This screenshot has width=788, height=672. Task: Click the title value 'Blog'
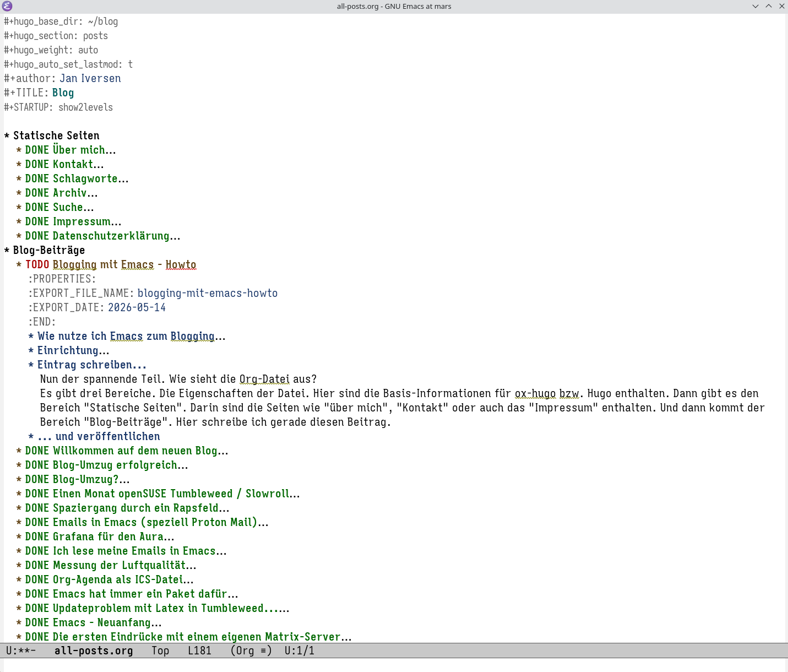[x=63, y=93]
